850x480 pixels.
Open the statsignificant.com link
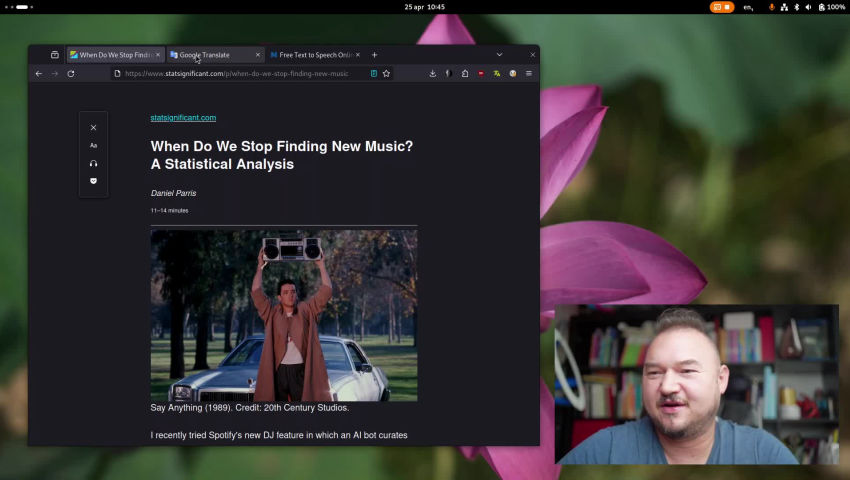183,118
